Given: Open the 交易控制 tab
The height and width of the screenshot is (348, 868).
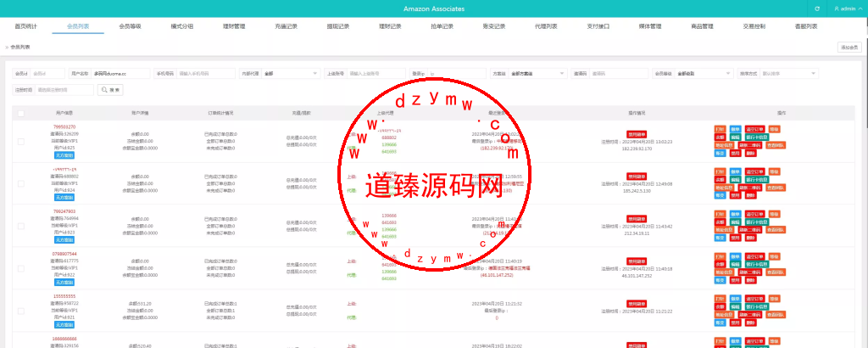Looking at the screenshot, I should [754, 26].
